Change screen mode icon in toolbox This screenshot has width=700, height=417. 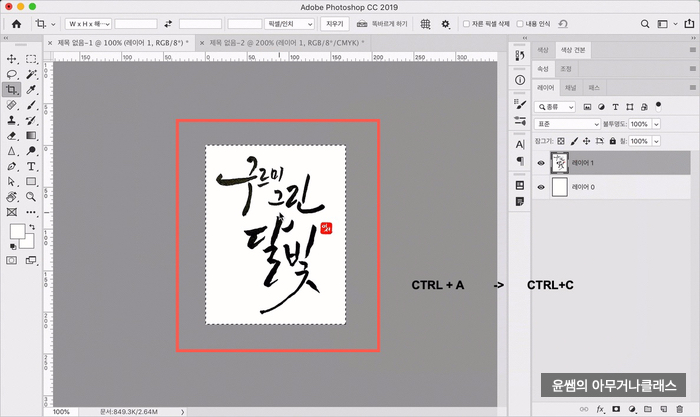[x=31, y=260]
